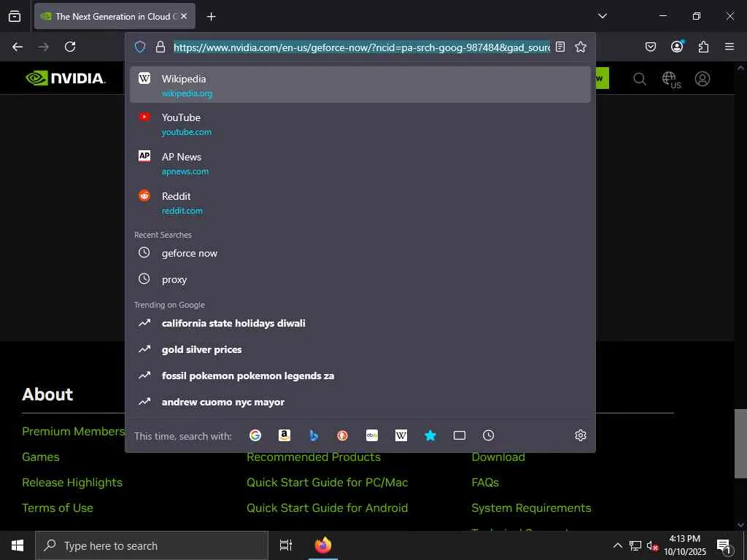
Task: Open extensions puzzle icon
Action: 703,47
